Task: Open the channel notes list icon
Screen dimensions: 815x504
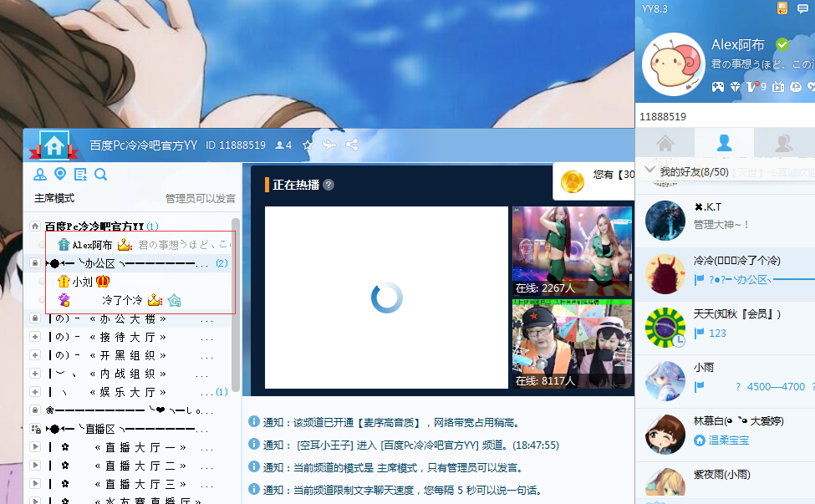Action: coord(80,175)
